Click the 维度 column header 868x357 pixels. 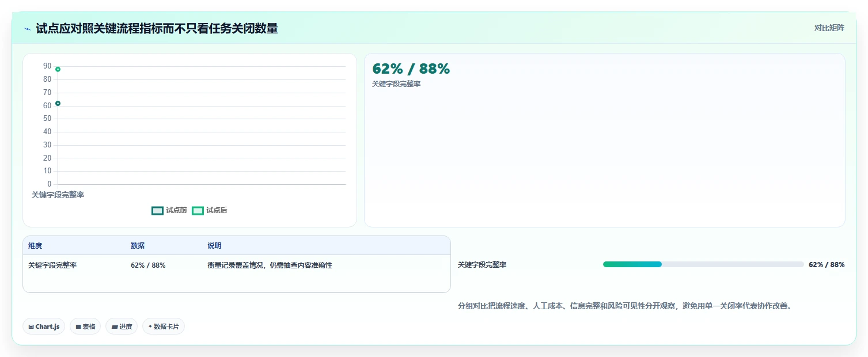click(x=35, y=246)
